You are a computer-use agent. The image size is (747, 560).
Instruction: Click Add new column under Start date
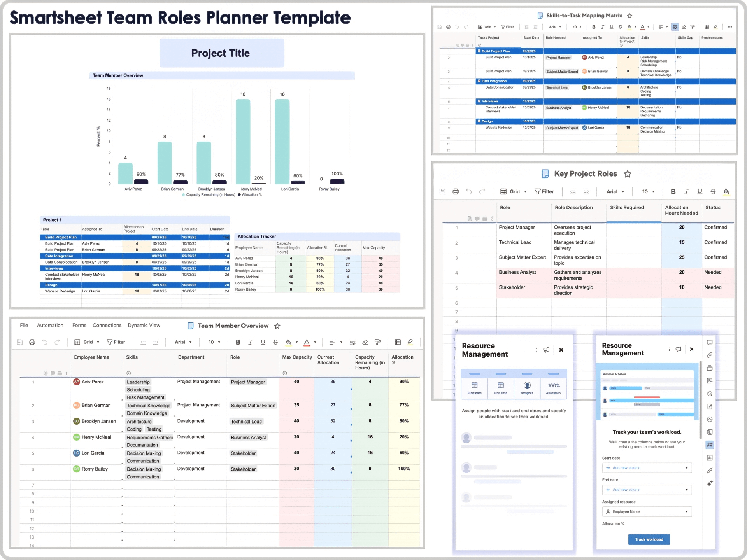tap(647, 467)
